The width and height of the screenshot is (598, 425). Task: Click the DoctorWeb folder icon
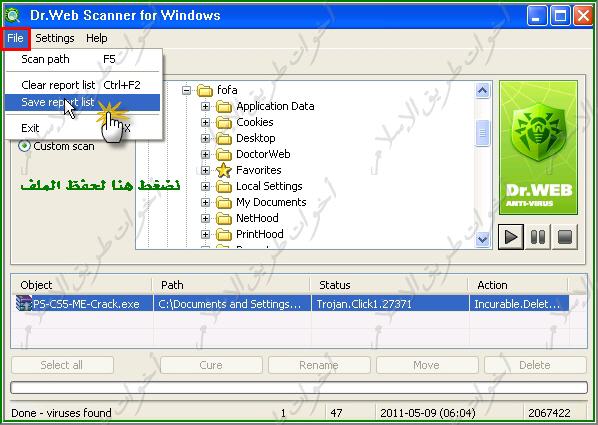tap(224, 155)
